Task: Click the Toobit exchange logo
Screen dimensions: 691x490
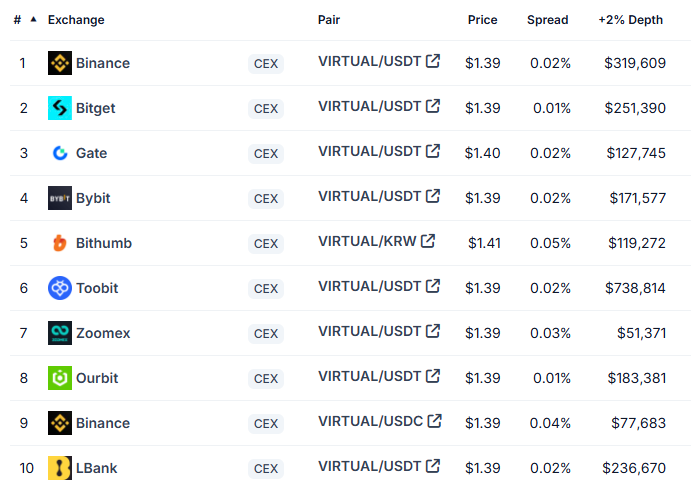Action: [60, 288]
